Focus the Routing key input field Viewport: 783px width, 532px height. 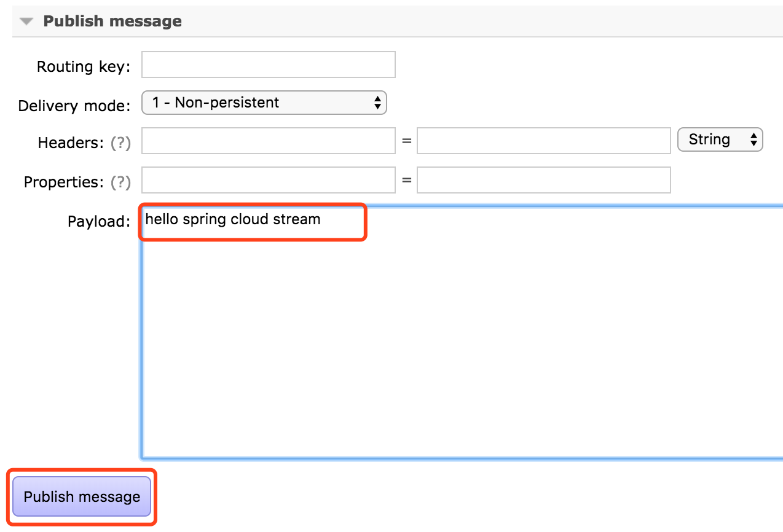[269, 65]
